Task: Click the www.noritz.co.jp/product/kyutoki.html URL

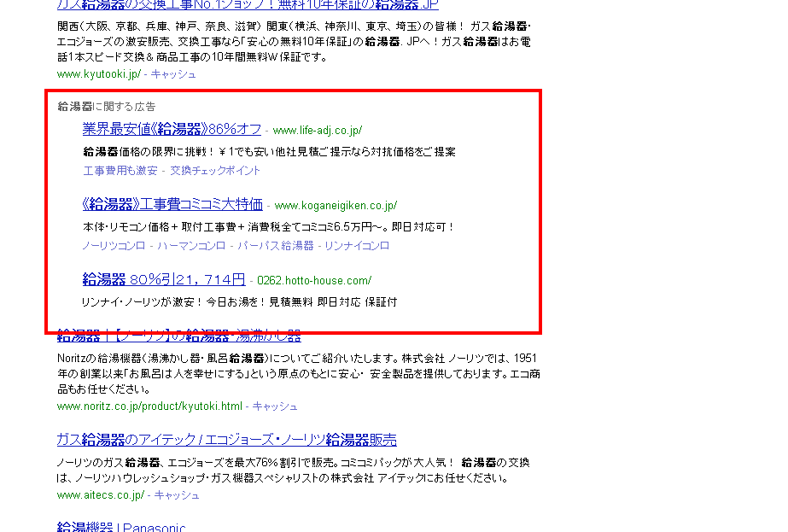Action: click(149, 406)
